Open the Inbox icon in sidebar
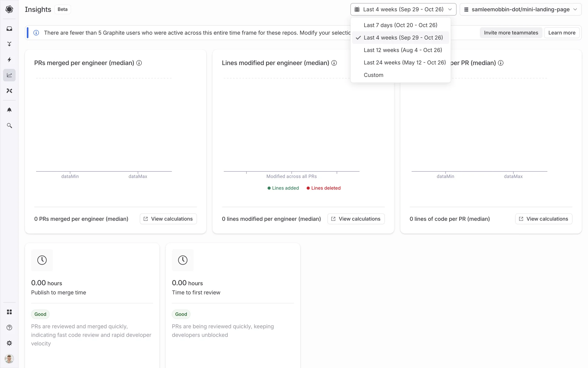 (x=9, y=29)
